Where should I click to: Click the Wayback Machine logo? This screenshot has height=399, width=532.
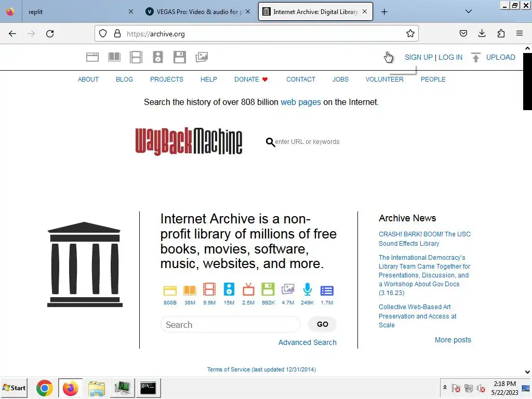click(189, 141)
